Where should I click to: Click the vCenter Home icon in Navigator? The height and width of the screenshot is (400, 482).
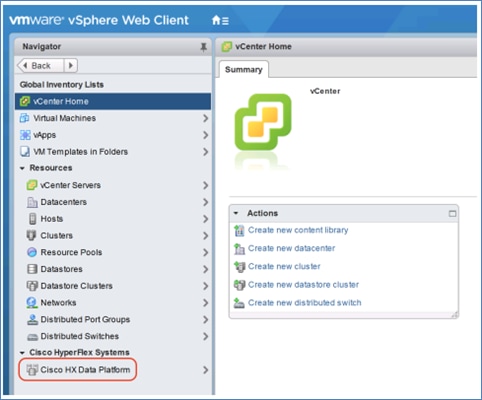click(x=25, y=101)
